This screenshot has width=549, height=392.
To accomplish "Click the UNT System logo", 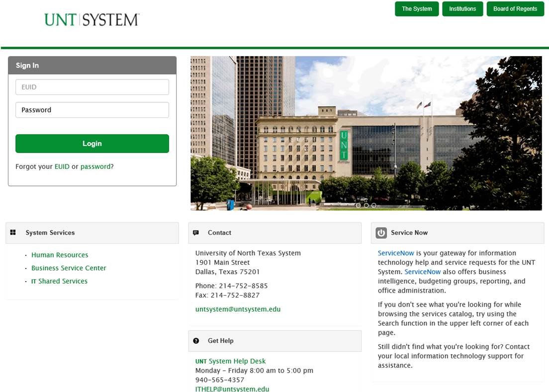I will (91, 19).
